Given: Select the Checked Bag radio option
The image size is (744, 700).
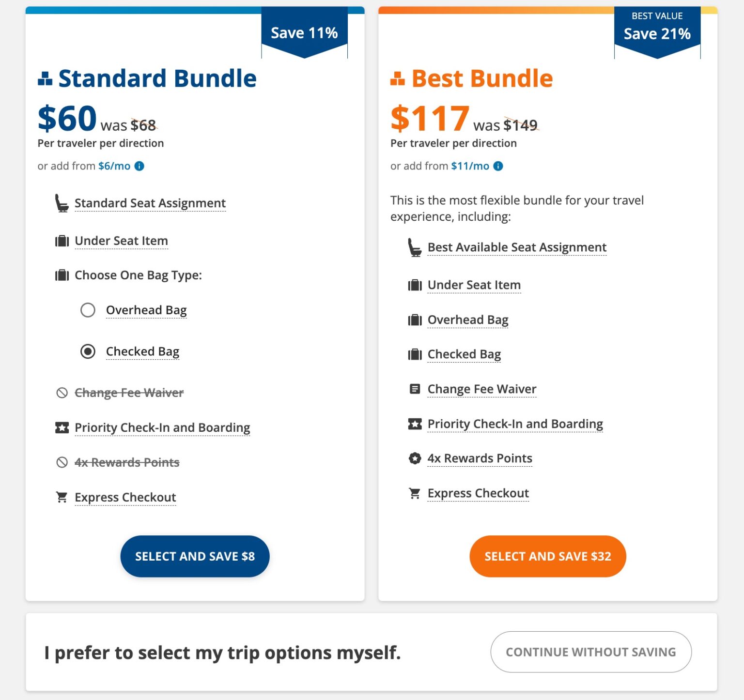Looking at the screenshot, I should tap(88, 351).
